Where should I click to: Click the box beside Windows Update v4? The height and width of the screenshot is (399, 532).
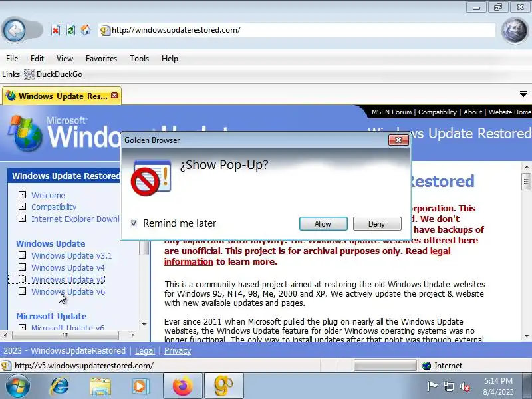click(x=22, y=267)
